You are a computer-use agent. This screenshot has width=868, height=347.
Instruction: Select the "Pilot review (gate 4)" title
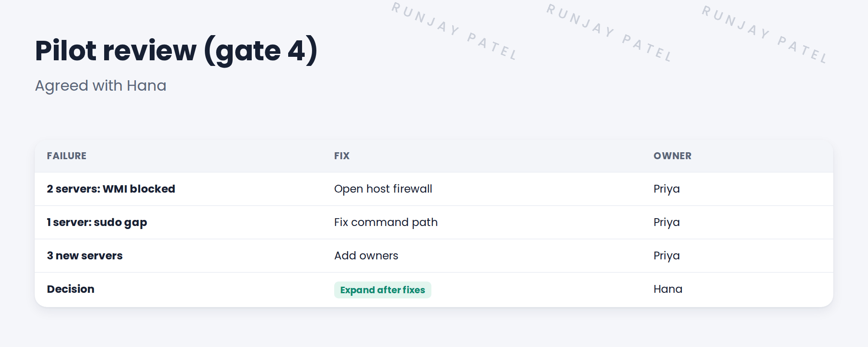coord(176,51)
